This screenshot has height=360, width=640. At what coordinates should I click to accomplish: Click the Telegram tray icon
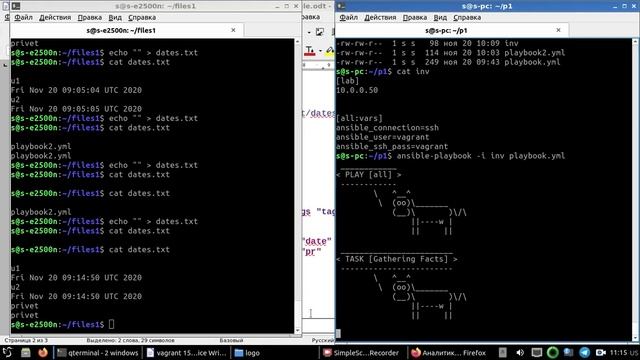(584, 352)
